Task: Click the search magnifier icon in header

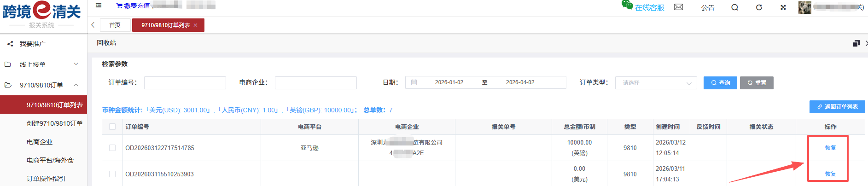Action: [734, 7]
